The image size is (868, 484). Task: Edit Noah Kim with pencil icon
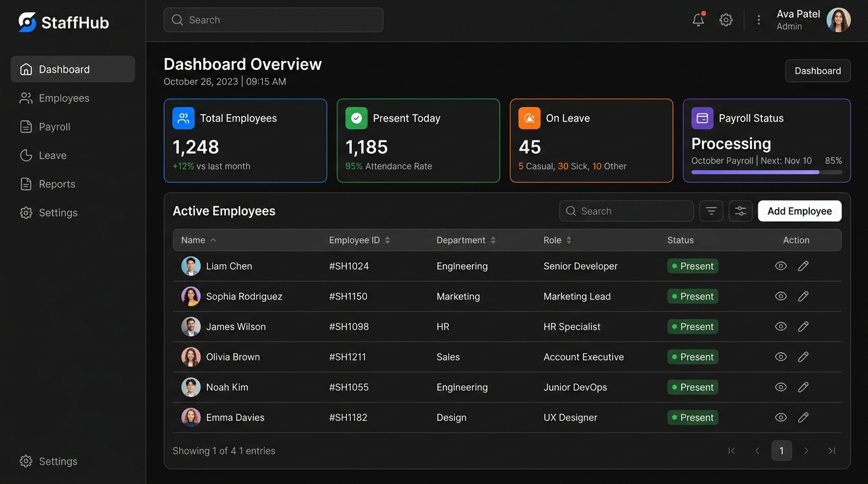click(803, 387)
